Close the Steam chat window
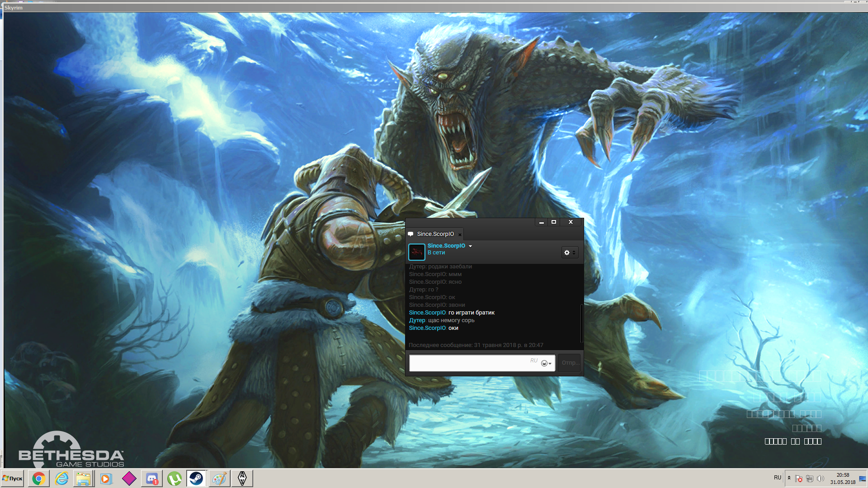 571,222
